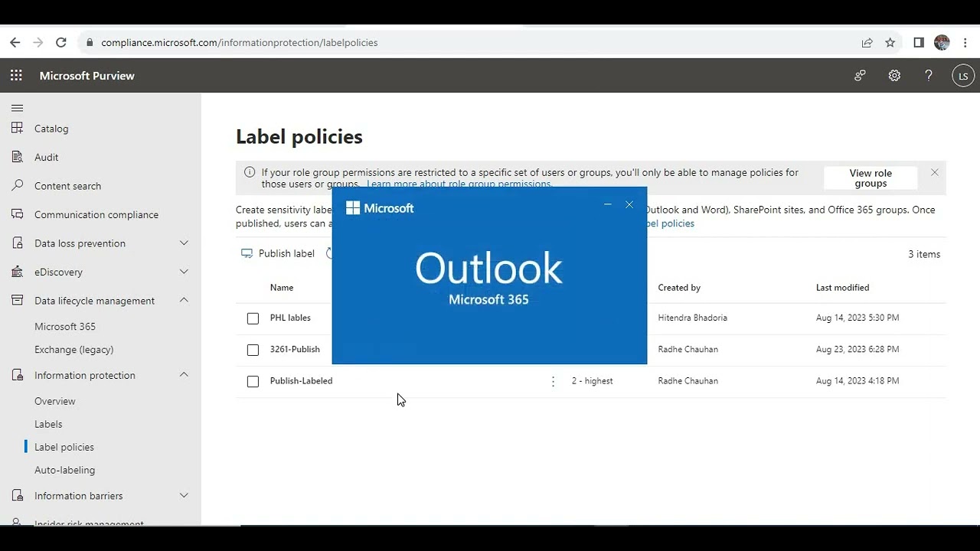The height and width of the screenshot is (551, 980).
Task: Click the '2 - highest' order value
Action: click(x=592, y=380)
